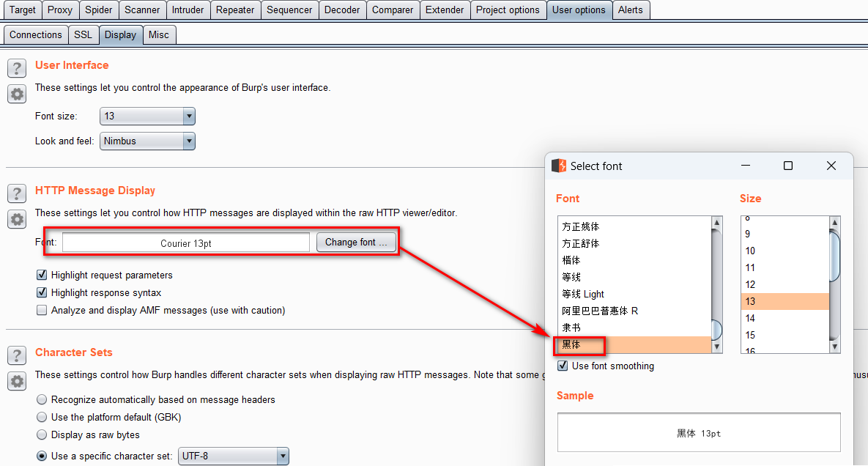The height and width of the screenshot is (466, 868).
Task: Select 楷体 in font list
Action: pos(634,260)
